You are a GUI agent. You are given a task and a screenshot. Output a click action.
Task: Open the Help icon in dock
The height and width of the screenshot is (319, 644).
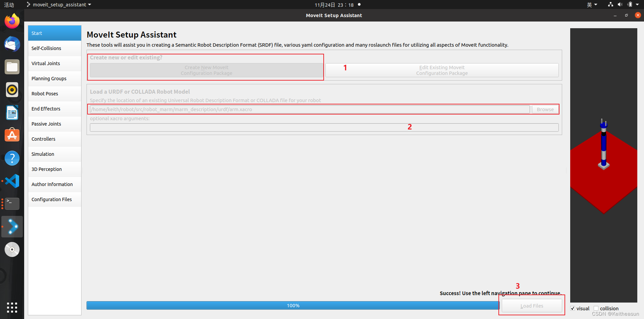pyautogui.click(x=12, y=158)
